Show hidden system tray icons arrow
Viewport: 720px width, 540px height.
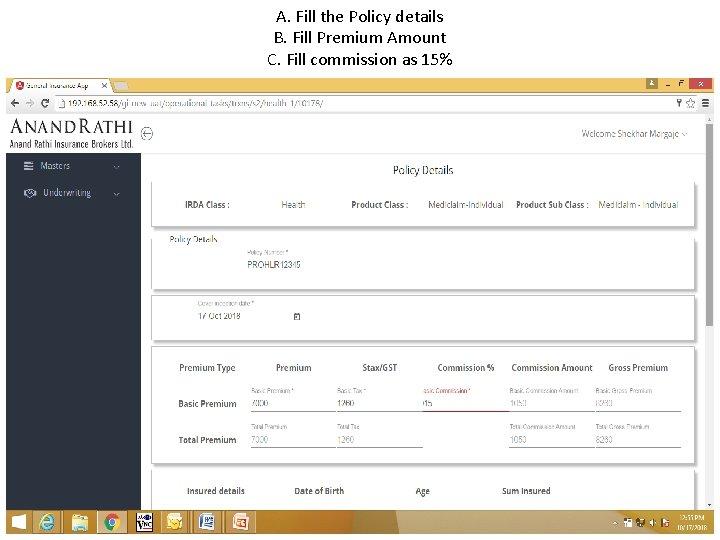[x=615, y=523]
